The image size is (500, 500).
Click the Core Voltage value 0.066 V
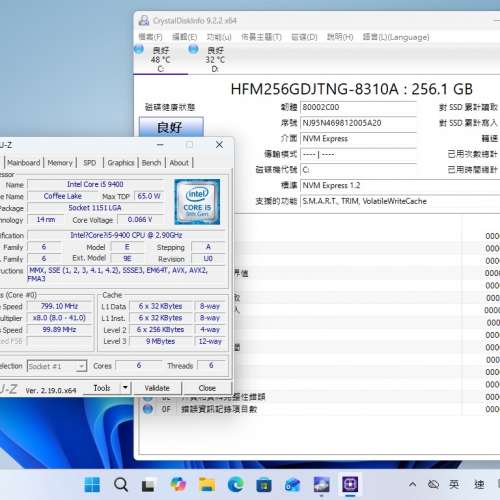pyautogui.click(x=140, y=220)
